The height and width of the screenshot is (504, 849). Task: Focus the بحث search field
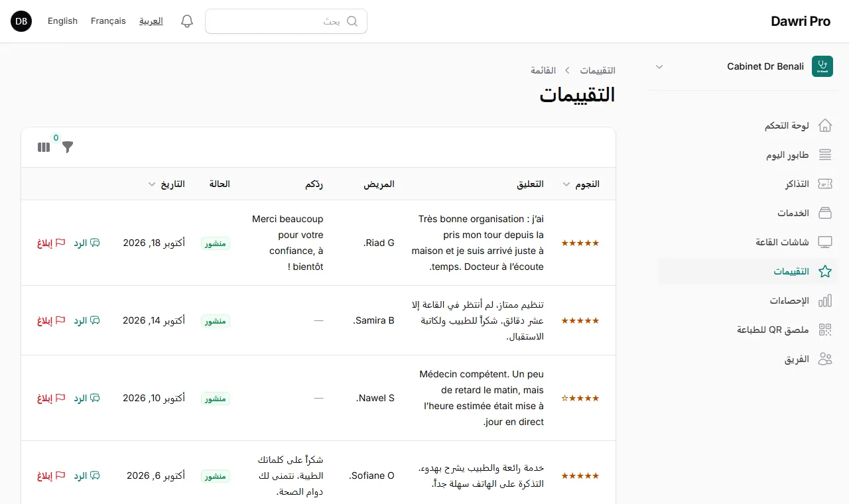pos(286,21)
